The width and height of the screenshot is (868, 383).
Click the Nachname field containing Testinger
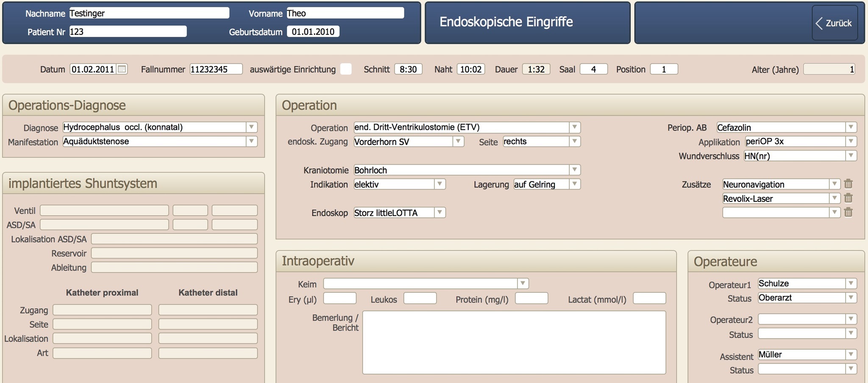pyautogui.click(x=149, y=13)
